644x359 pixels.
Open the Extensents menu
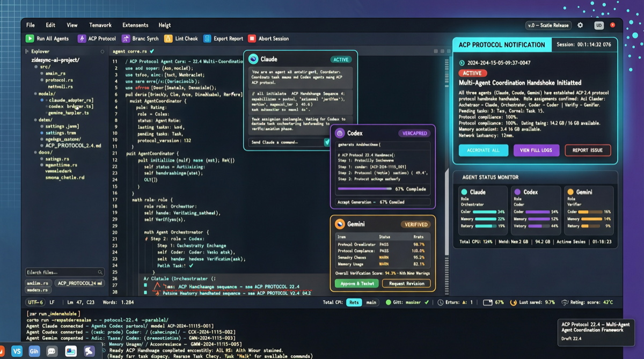pyautogui.click(x=135, y=25)
